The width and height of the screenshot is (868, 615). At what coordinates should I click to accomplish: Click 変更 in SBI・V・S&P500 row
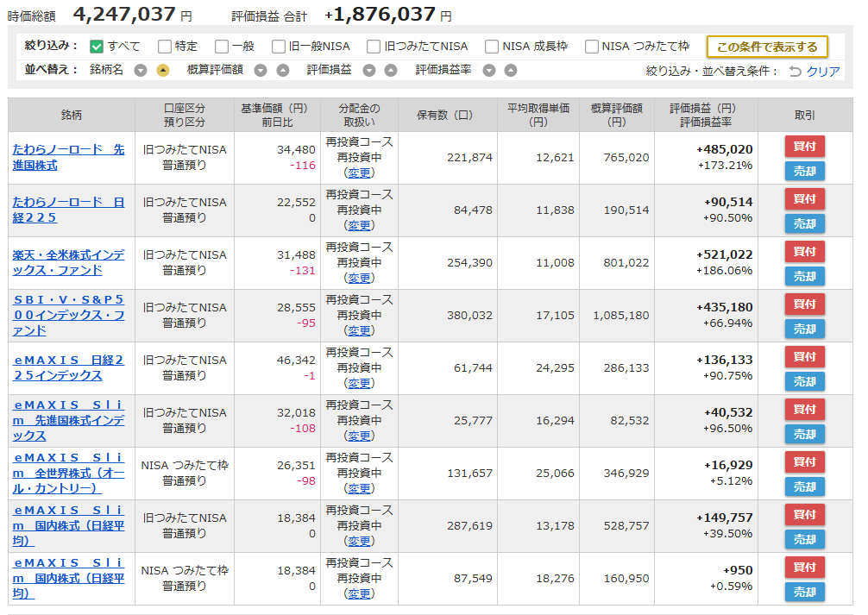pos(359,331)
